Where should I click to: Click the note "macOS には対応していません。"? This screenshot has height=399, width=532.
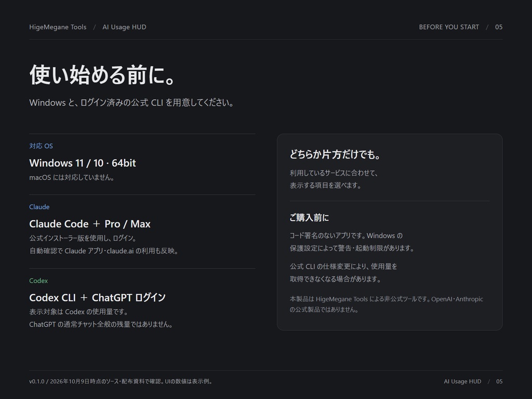tap(72, 178)
